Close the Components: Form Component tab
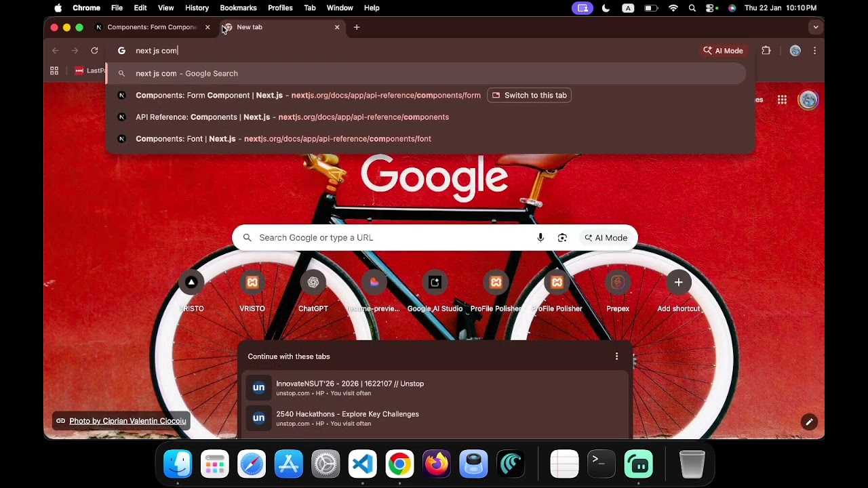The width and height of the screenshot is (868, 488). pos(208,27)
